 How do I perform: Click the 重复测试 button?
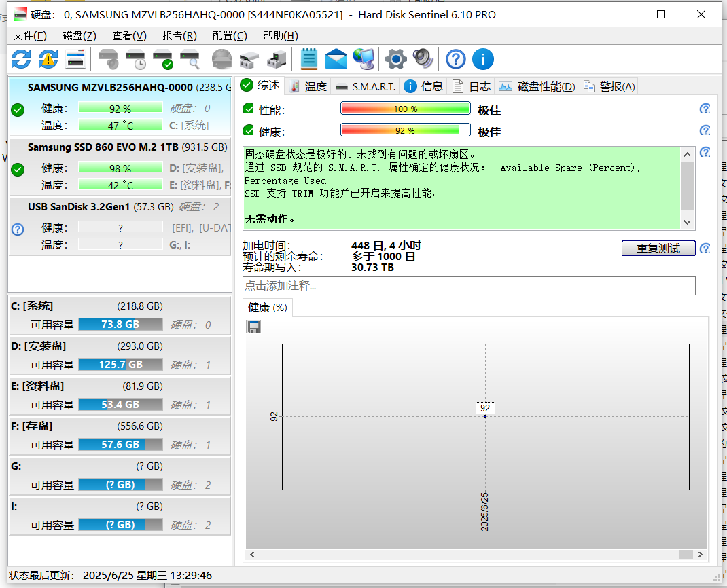click(x=658, y=249)
